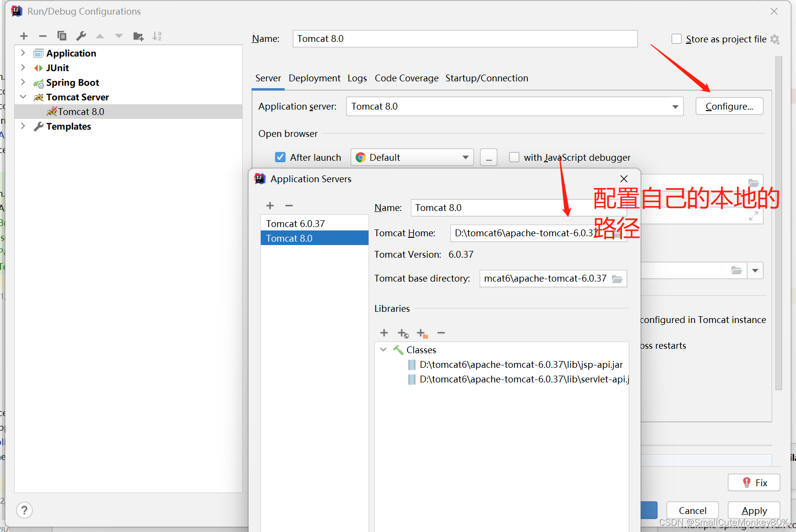Click the Fix button
The width and height of the screenshot is (796, 532).
[754, 482]
